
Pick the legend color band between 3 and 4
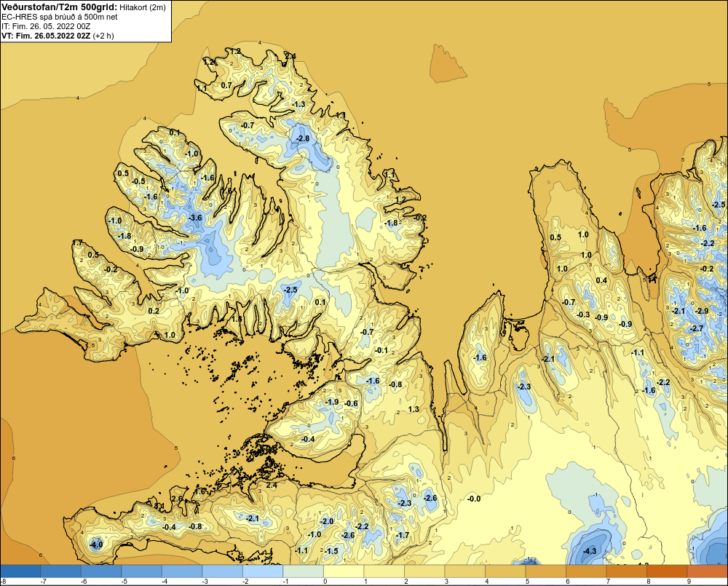(464, 571)
